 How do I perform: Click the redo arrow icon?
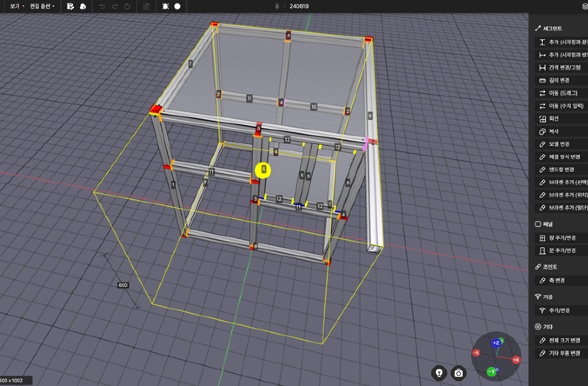[x=115, y=6]
